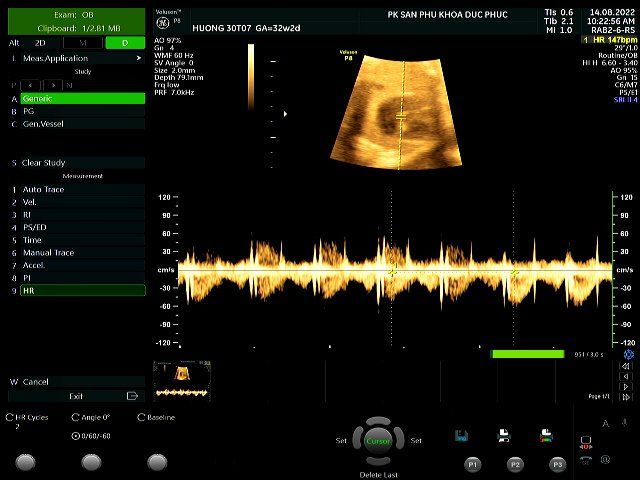Go to previous clipboard page arrow
The width and height of the screenshot is (640, 480).
click(626, 376)
